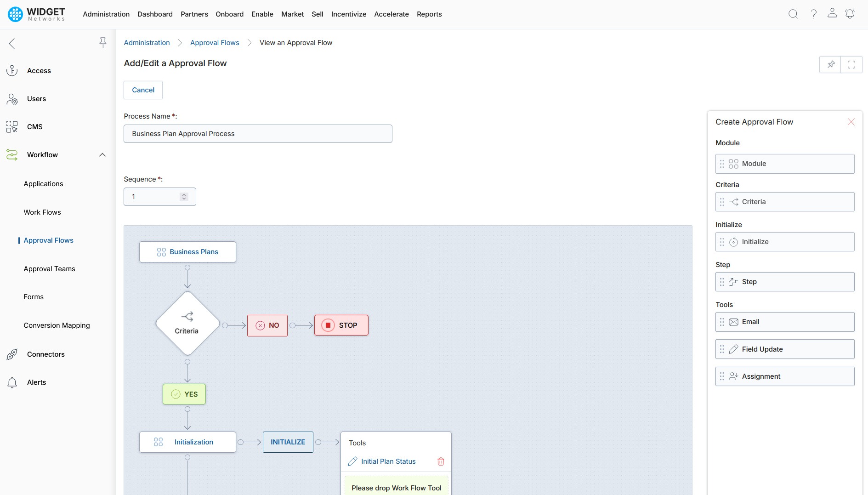Select Approval Teams in sidebar

[x=49, y=269]
